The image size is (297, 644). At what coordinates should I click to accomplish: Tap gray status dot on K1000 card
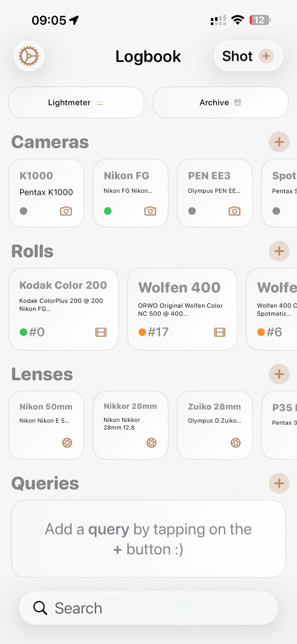pos(24,211)
